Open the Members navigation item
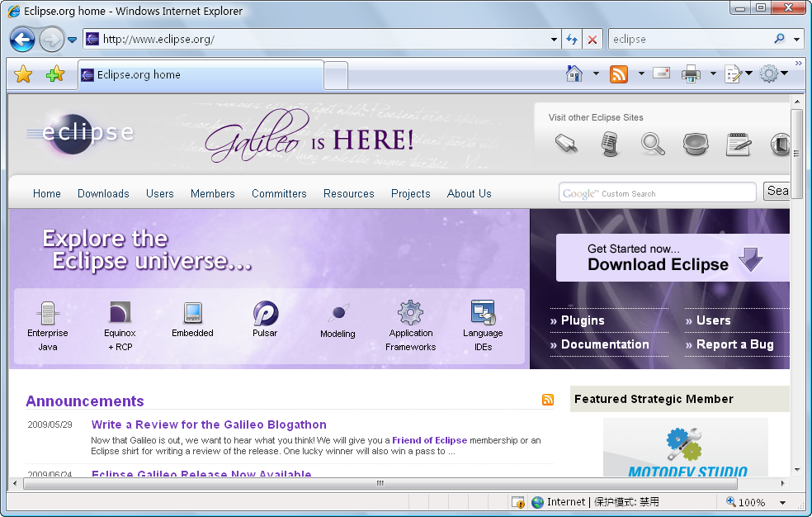This screenshot has width=812, height=517. pos(212,193)
